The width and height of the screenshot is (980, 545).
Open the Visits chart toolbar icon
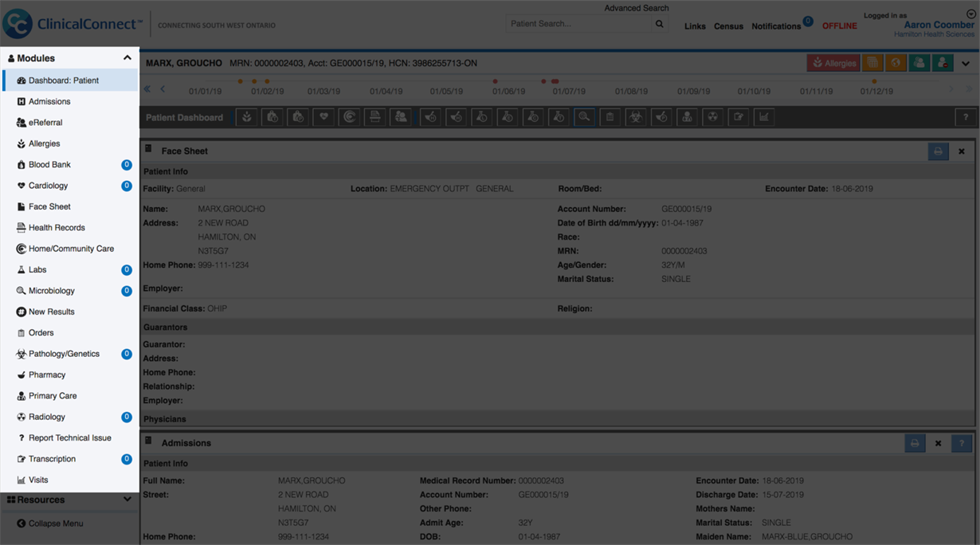(763, 117)
